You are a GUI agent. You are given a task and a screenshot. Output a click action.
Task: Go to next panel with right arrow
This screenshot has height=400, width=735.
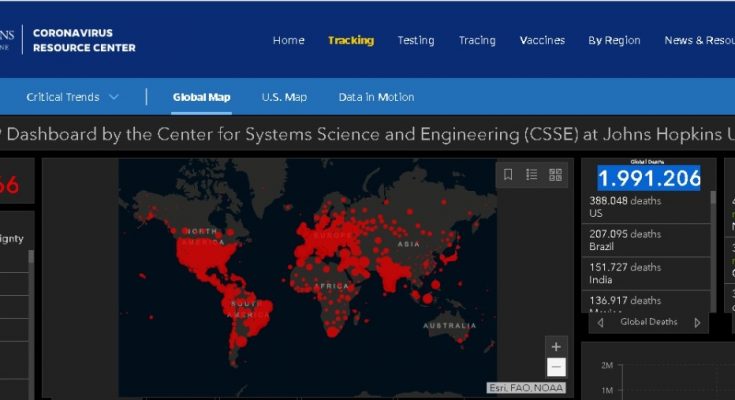pyautogui.click(x=697, y=323)
